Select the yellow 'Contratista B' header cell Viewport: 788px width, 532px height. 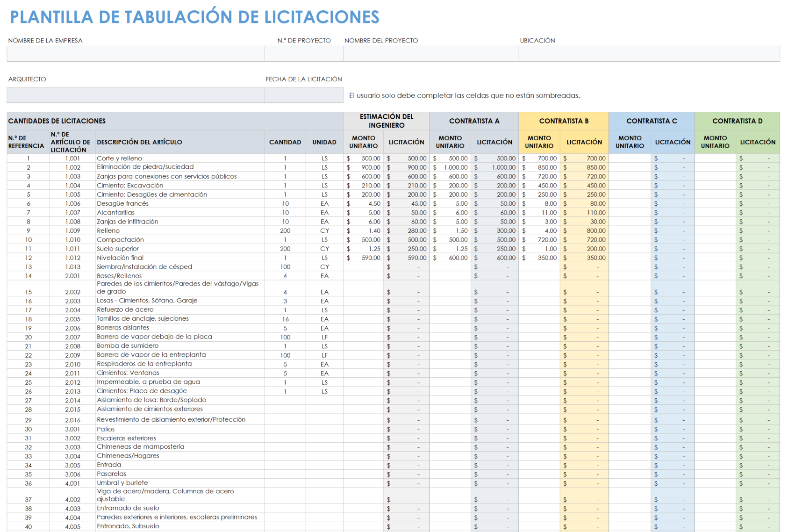click(564, 121)
